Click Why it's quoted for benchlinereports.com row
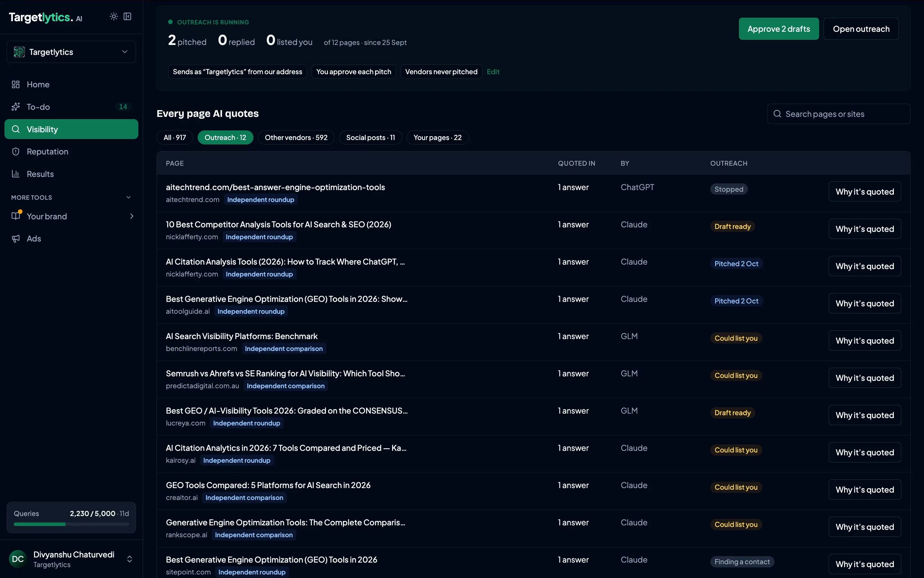 [x=864, y=341]
